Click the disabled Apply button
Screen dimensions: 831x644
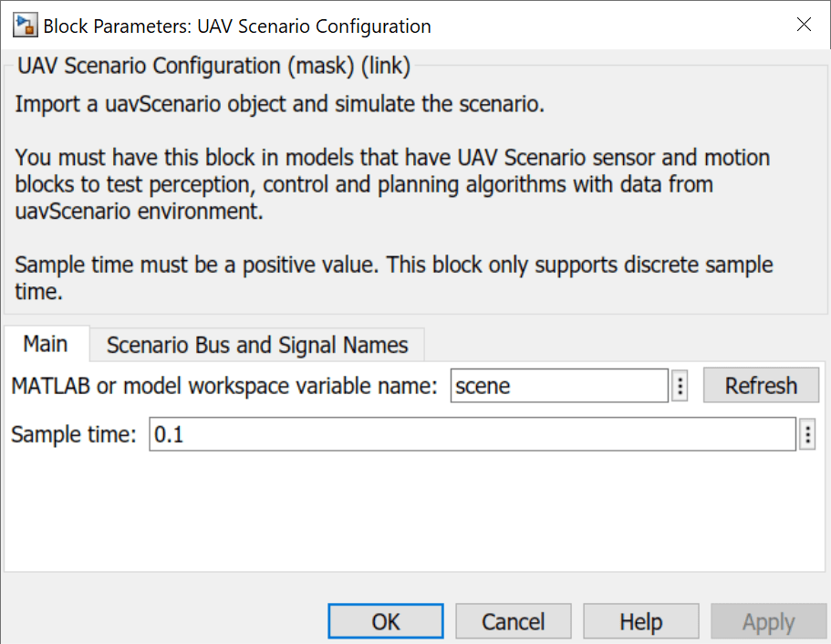pyautogui.click(x=768, y=621)
